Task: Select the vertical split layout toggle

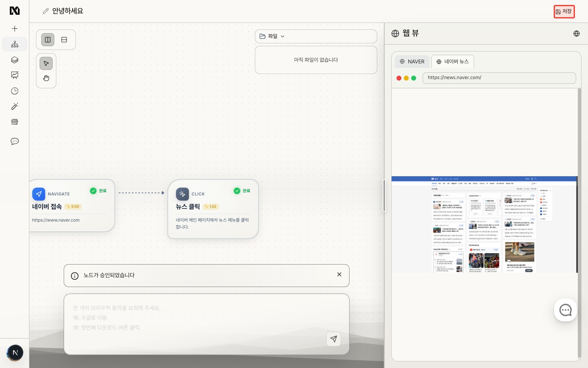Action: tap(48, 40)
